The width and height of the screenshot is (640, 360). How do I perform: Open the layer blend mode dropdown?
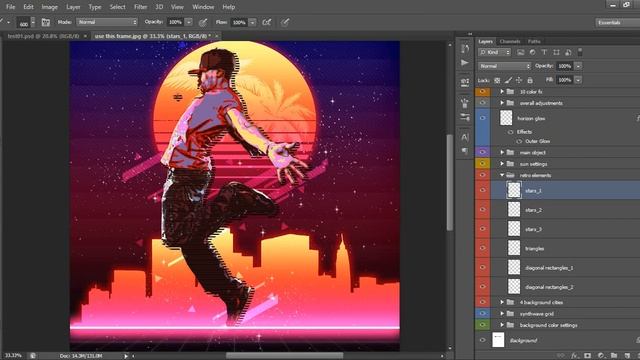pos(504,66)
